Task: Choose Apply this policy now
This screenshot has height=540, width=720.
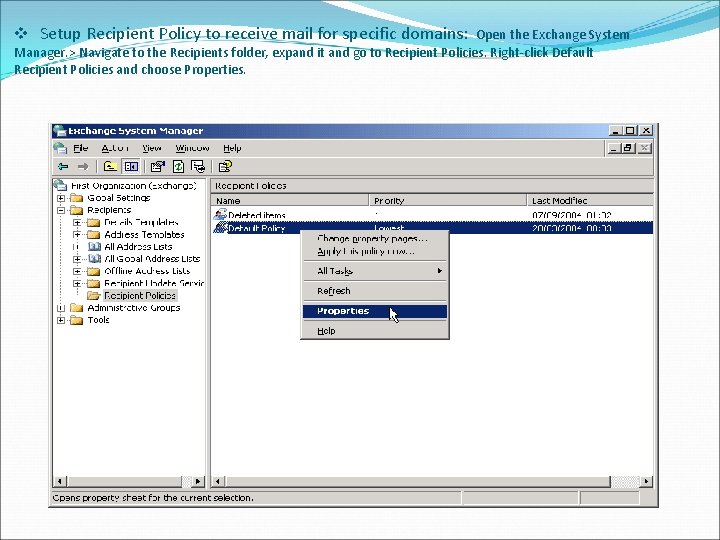Action: [375, 252]
